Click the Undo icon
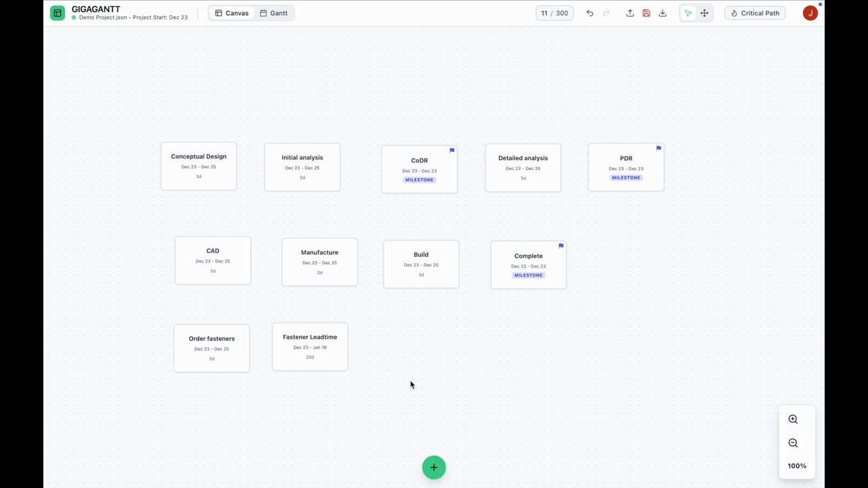 click(x=589, y=13)
